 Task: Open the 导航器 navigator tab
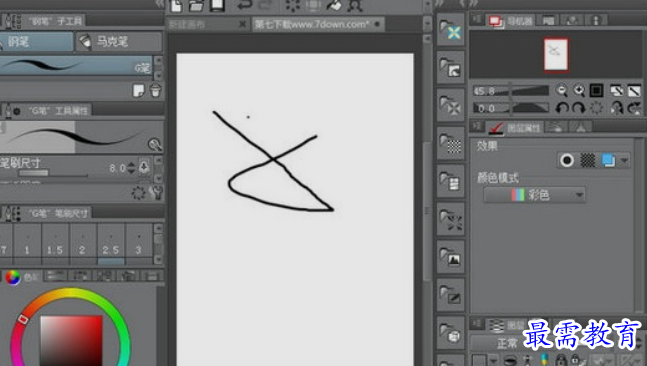pyautogui.click(x=510, y=20)
